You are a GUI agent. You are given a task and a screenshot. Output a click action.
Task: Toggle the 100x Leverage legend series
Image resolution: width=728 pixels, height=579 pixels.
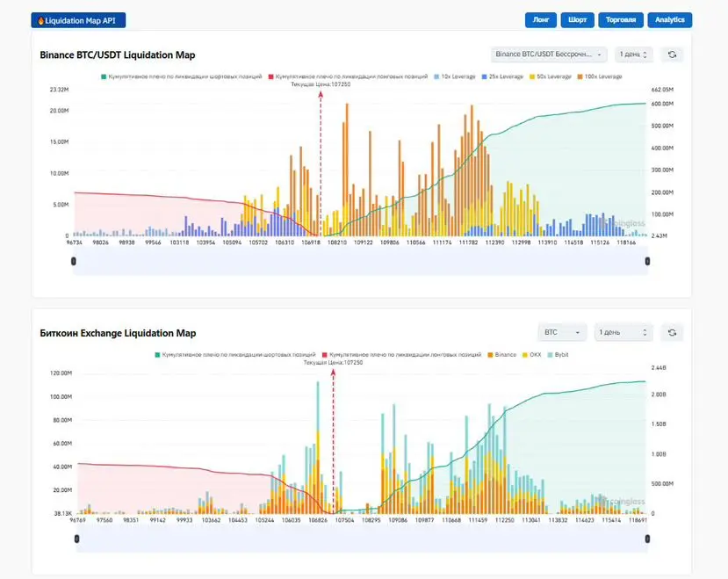click(600, 76)
